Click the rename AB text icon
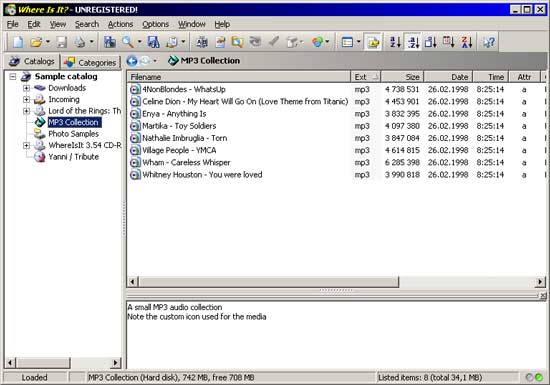Image resolution: width=550 pixels, height=385 pixels. (x=202, y=42)
